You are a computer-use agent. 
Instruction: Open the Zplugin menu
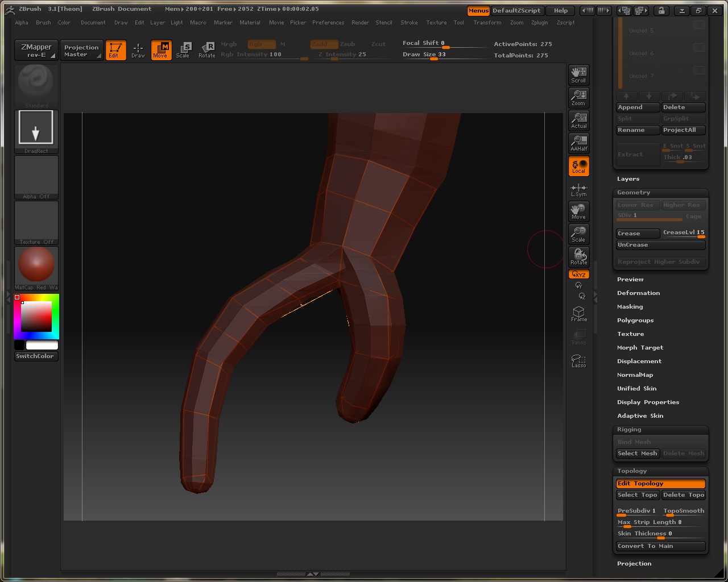coord(539,23)
